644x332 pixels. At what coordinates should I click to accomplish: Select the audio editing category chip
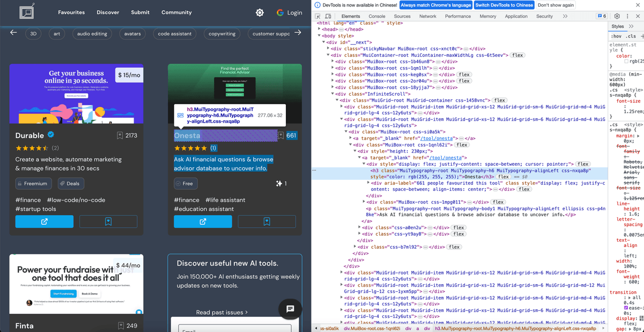coord(92,34)
